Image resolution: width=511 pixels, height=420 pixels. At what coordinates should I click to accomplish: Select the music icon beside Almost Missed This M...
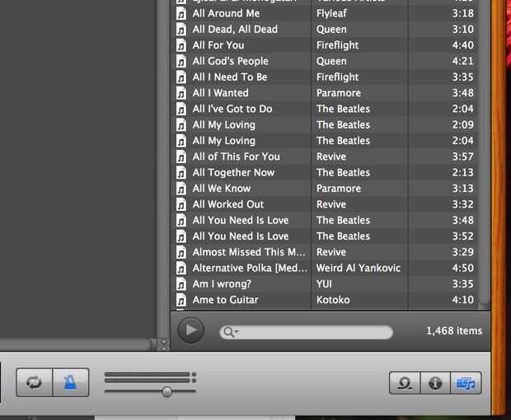(181, 253)
